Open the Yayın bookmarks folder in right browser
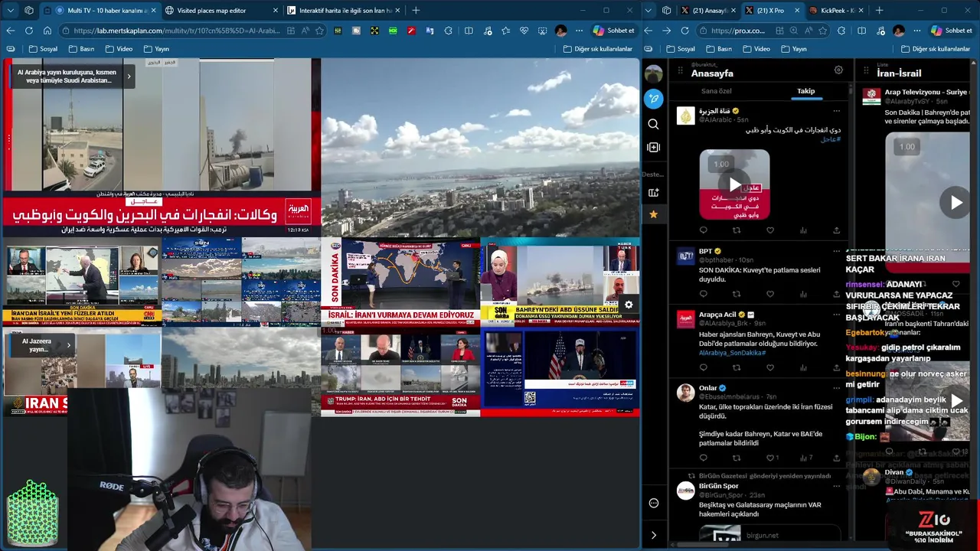 792,49
